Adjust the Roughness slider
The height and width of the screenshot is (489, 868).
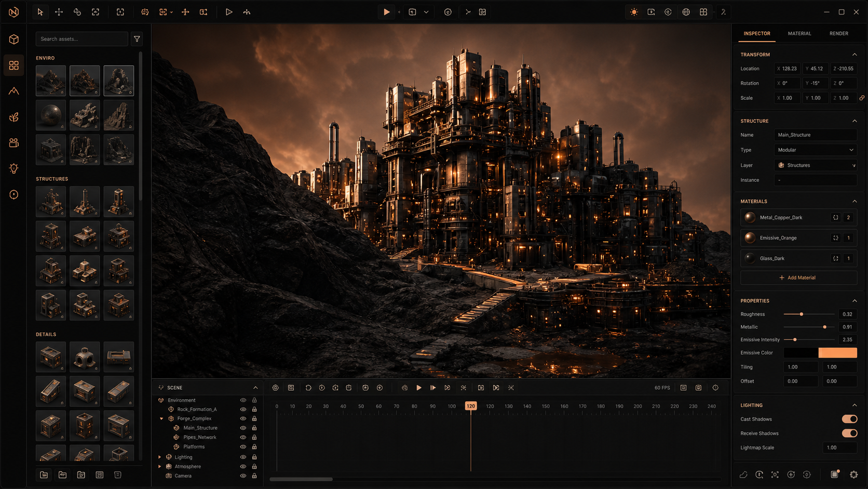click(809, 314)
